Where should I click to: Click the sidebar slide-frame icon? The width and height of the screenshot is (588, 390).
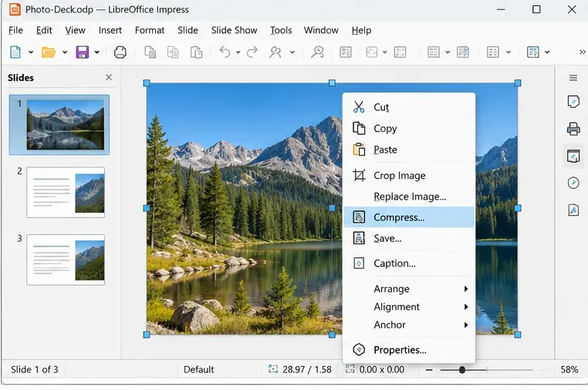[x=573, y=156]
